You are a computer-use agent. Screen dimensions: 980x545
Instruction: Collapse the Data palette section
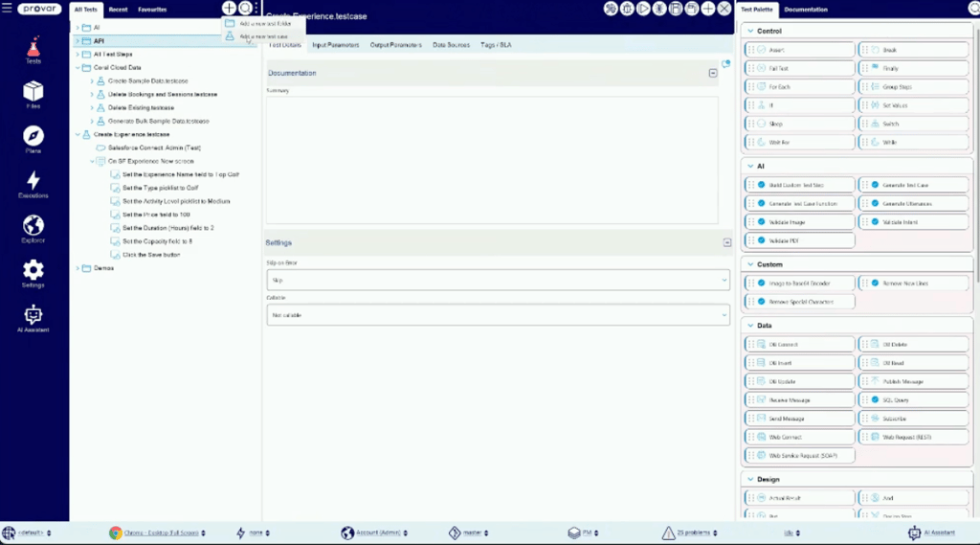pyautogui.click(x=750, y=326)
